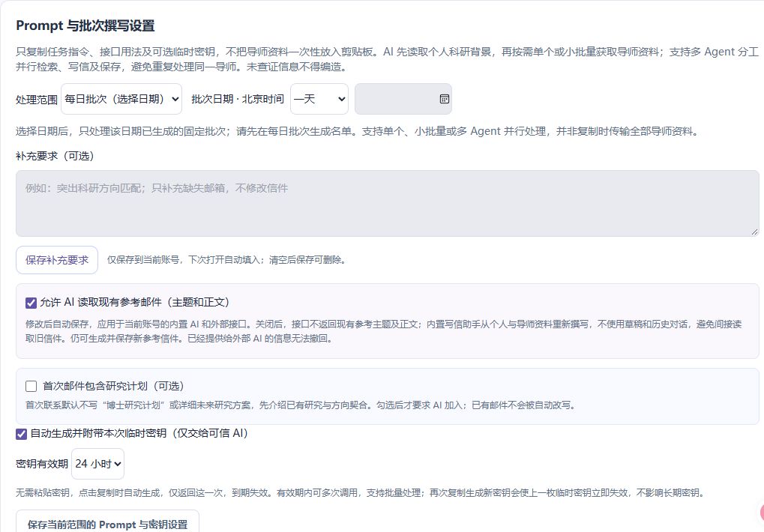The height and width of the screenshot is (532, 764).
Task: Open the 处理范围 dropdown 每日批次（选择日期）
Action: point(121,99)
